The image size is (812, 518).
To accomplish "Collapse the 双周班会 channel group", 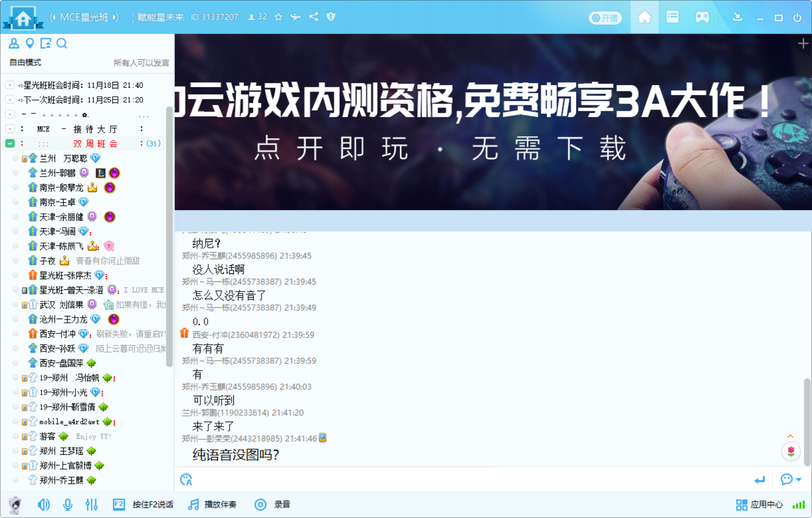I will pyautogui.click(x=10, y=144).
